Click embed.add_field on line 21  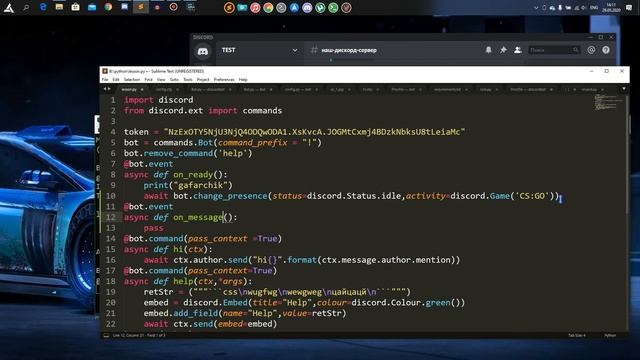coord(180,313)
